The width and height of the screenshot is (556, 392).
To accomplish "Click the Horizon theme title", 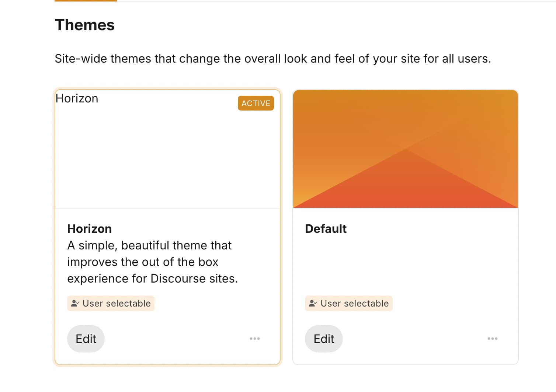I will (x=90, y=229).
